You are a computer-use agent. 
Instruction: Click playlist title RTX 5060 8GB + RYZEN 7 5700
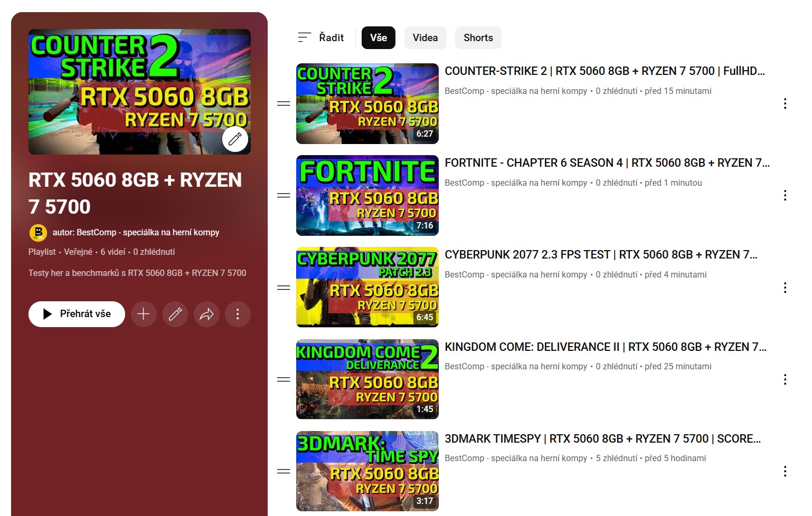[x=135, y=193]
